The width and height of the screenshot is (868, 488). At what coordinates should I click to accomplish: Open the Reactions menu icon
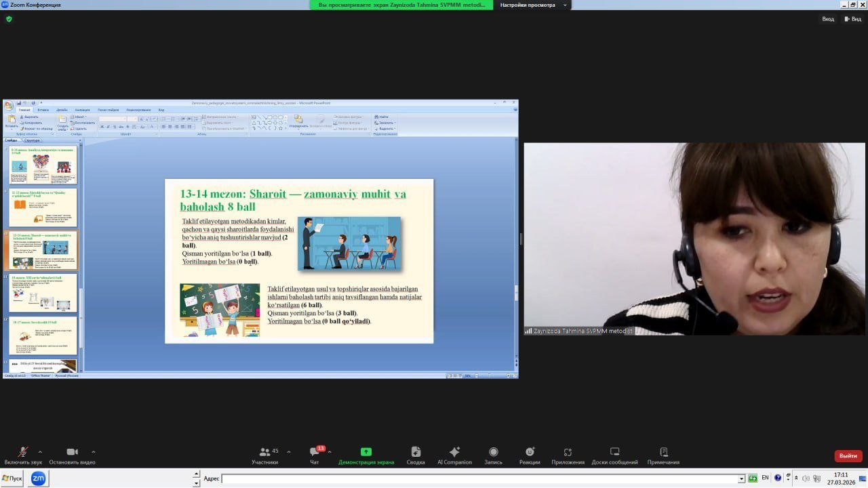530,452
